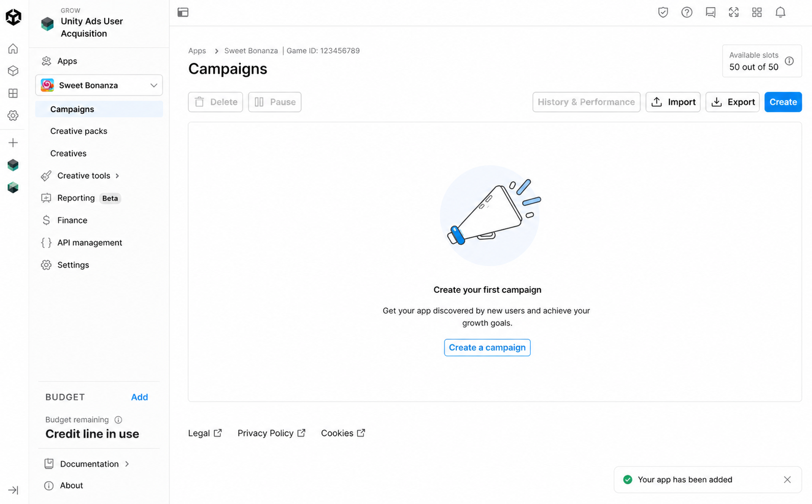The image size is (812, 504).
Task: Open the shield security icon
Action: click(663, 12)
